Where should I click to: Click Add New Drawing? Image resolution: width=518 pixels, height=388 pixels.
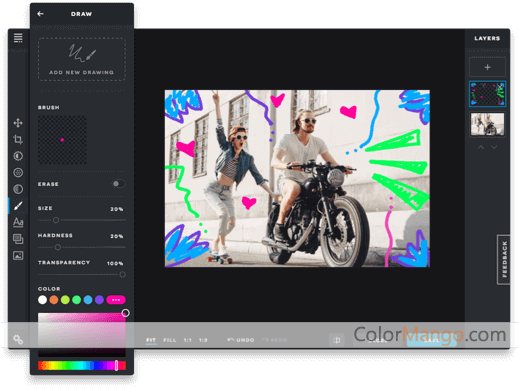point(82,59)
